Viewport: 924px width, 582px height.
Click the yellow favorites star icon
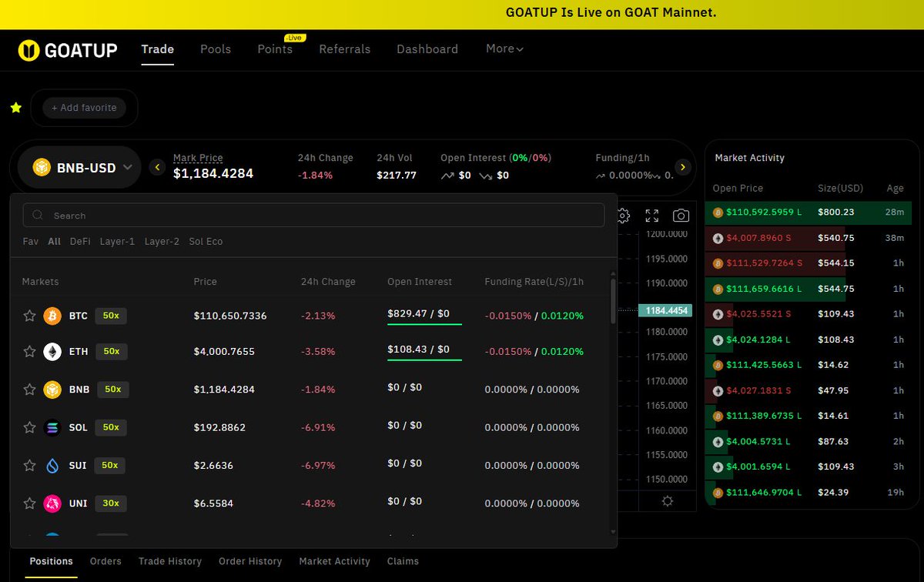[x=15, y=108]
